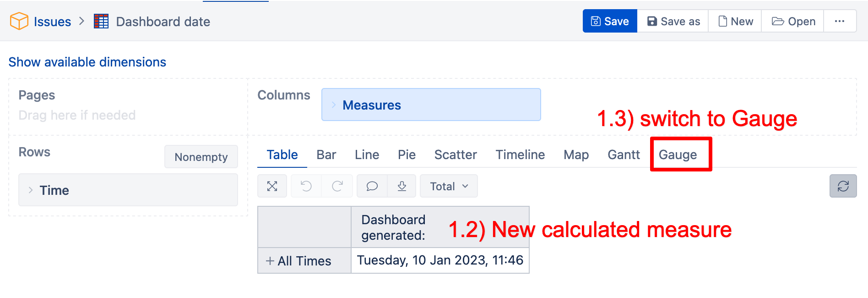Toggle the Nonempty rows option
Screen dimensions: 868x298
click(x=201, y=157)
